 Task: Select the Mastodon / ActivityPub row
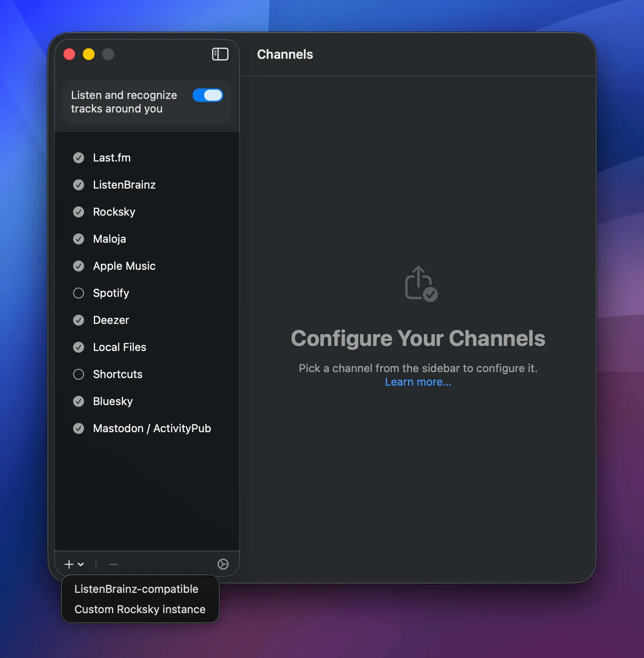coord(147,428)
